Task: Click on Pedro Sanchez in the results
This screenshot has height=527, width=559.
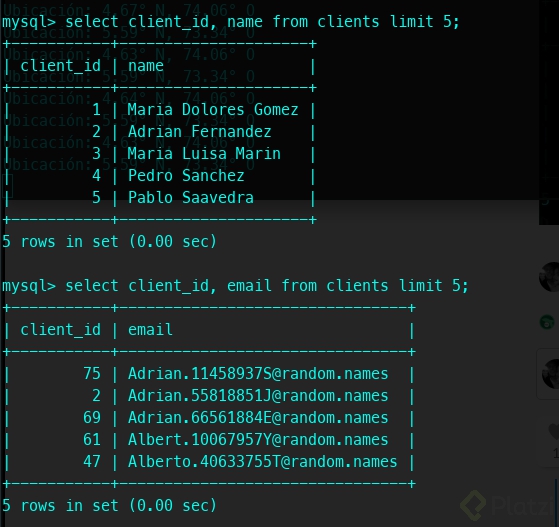Action: 186,176
